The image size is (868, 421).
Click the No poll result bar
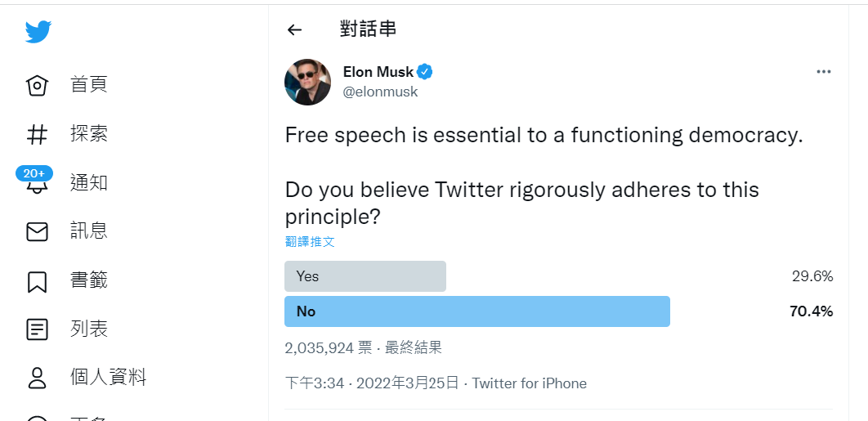tap(477, 311)
